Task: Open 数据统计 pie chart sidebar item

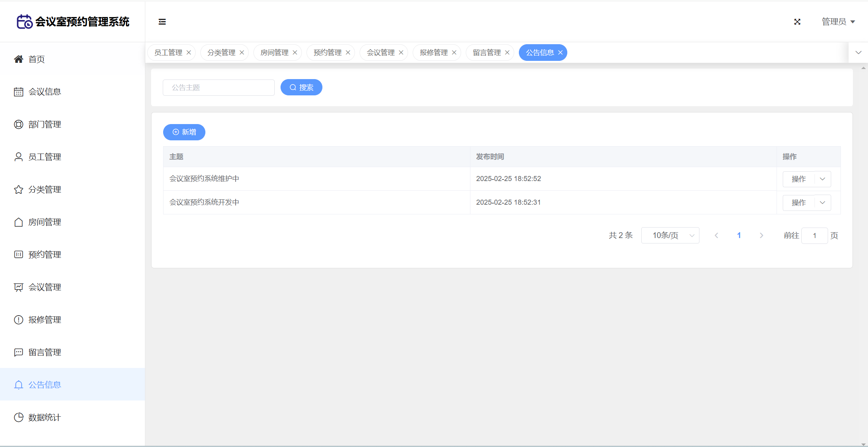Action: tap(19, 418)
